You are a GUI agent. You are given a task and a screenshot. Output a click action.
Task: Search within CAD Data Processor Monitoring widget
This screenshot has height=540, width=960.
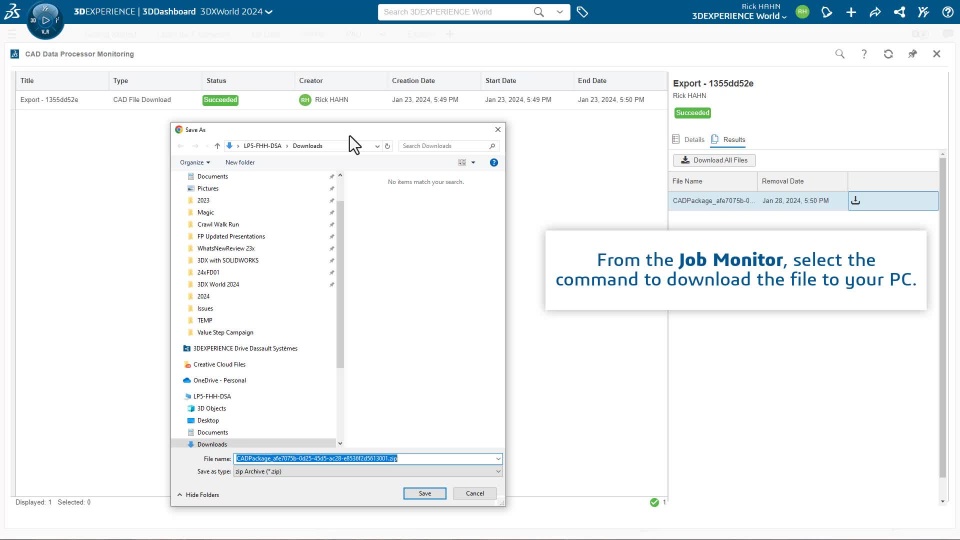(839, 54)
